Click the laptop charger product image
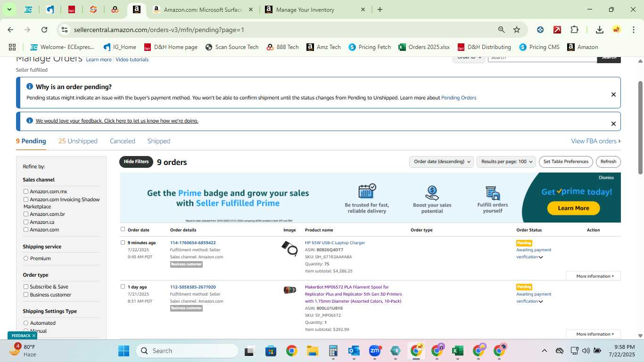 (289, 248)
